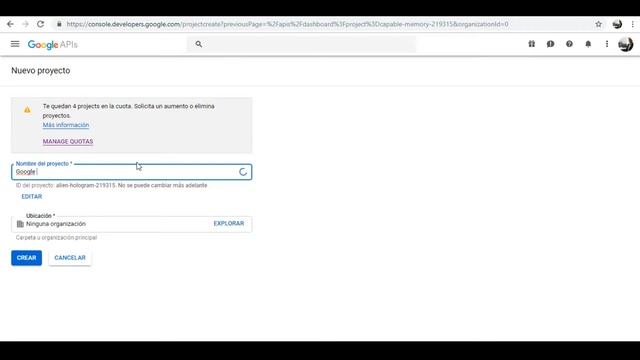Open the MANAGE QUOTAS link
The width and height of the screenshot is (640, 360).
[x=68, y=141]
